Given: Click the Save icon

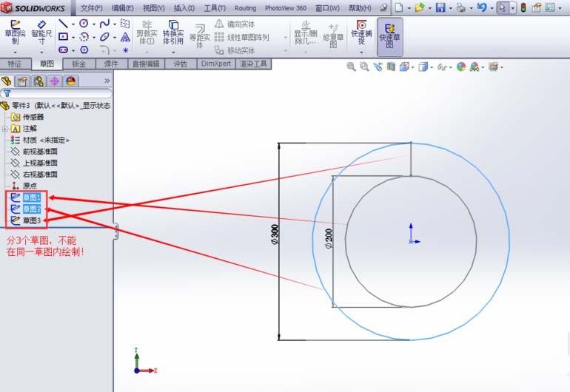Looking at the screenshot, I should (440, 7).
